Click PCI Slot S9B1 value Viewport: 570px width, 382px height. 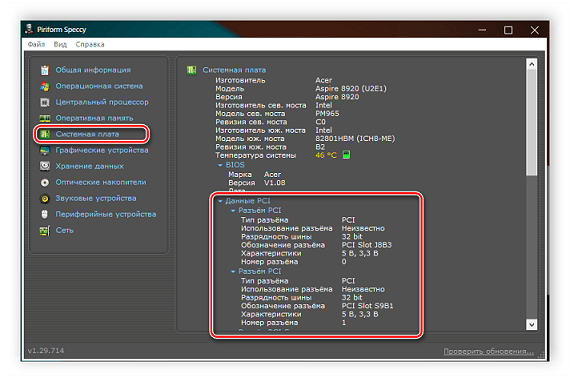tap(367, 306)
